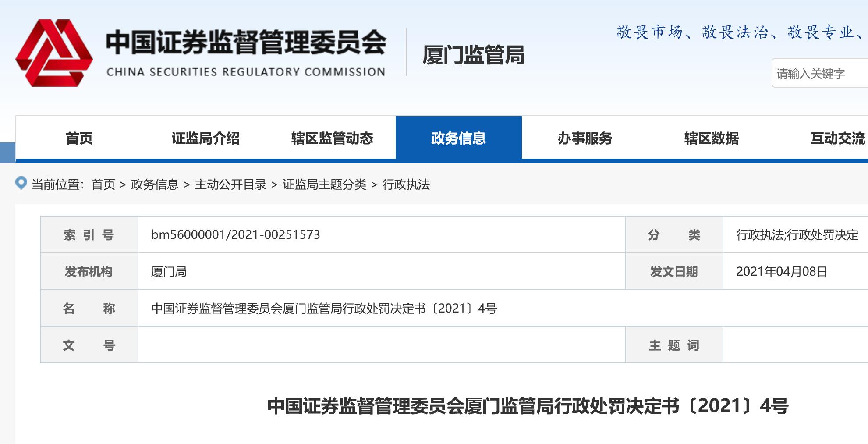Select the highlighted 政务信息 tab

click(459, 138)
